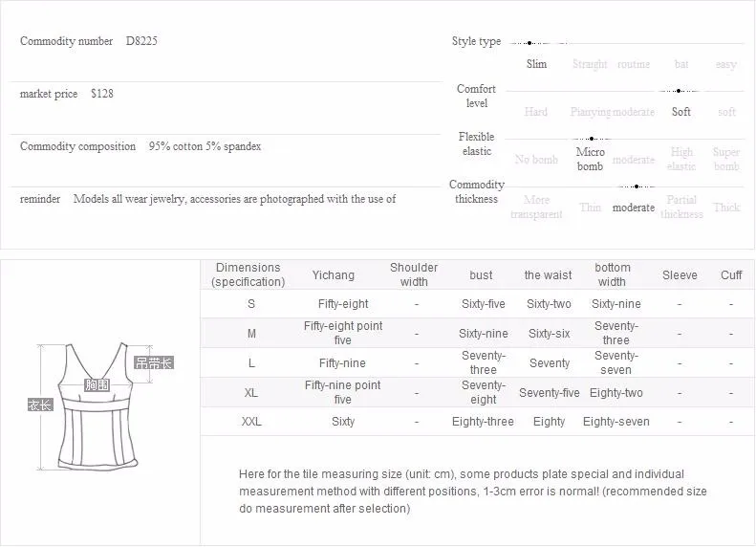
Task: Choose the Pianying moderate comfort option
Action: tap(613, 112)
